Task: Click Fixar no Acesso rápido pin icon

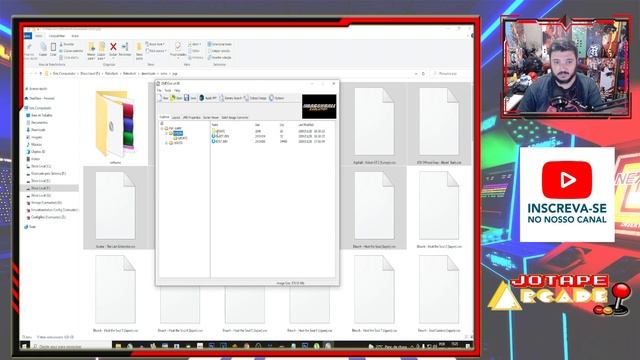Action: coord(30,47)
